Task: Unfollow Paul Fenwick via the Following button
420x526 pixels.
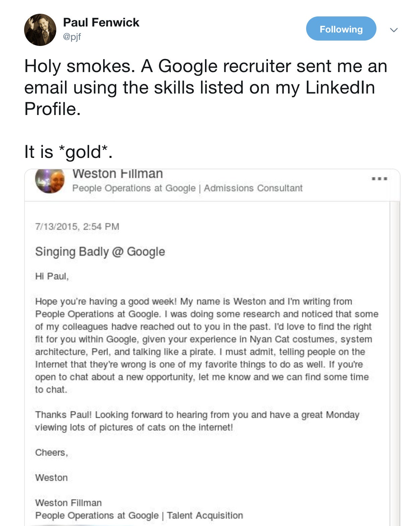Action: click(341, 29)
